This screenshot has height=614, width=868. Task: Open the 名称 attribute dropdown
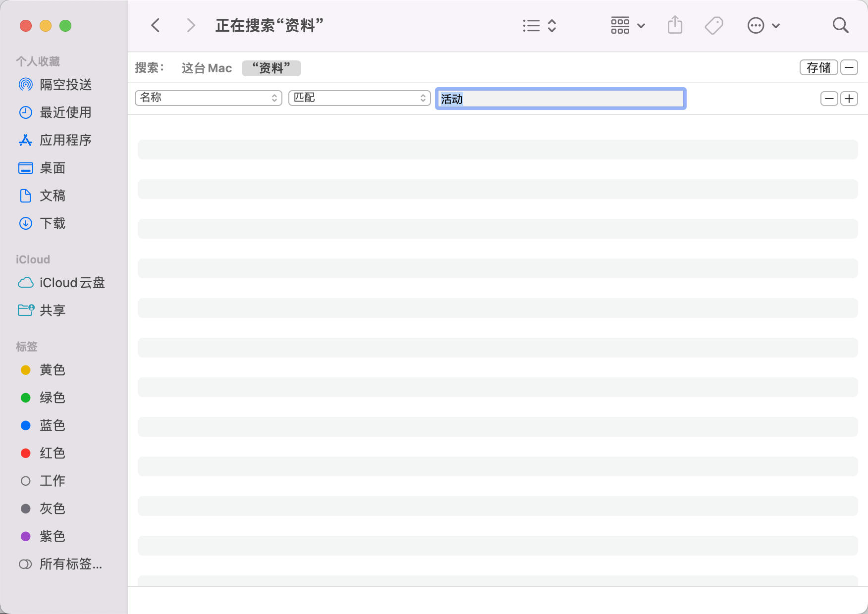[208, 98]
